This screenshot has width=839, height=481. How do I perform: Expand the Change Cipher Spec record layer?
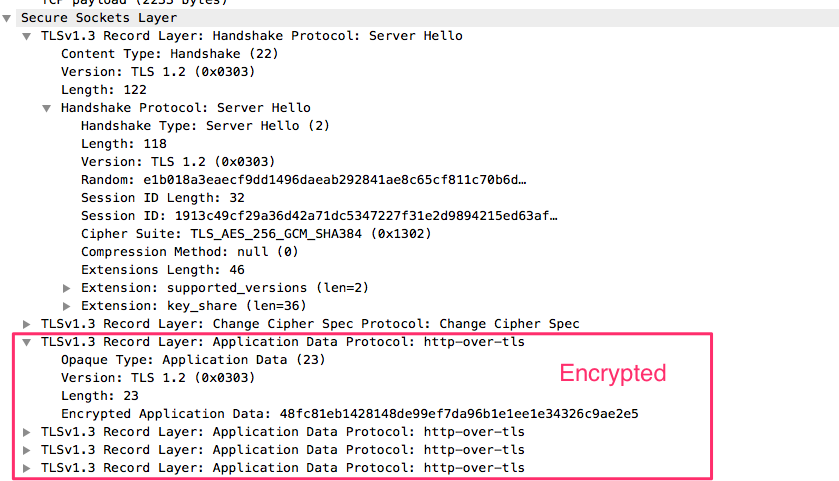tap(27, 324)
